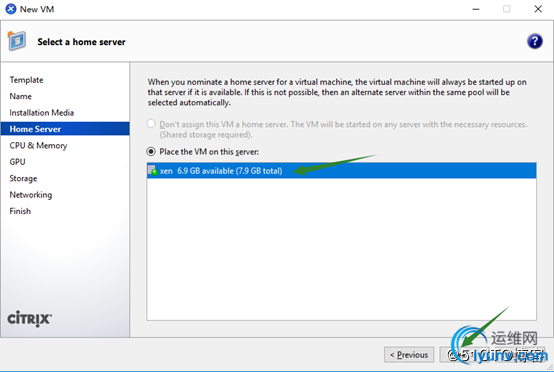Image resolution: width=554 pixels, height=372 pixels.
Task: Select xen 6.9 GB available server row
Action: (342, 171)
